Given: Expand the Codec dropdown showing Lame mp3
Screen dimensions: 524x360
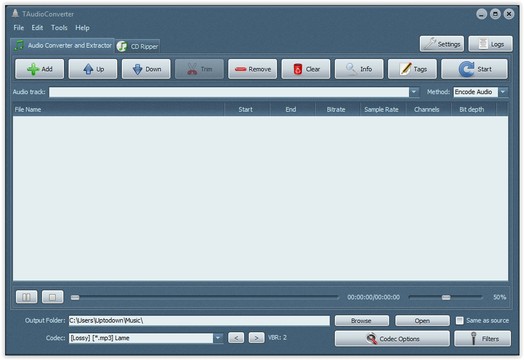Looking at the screenshot, I should [x=218, y=338].
